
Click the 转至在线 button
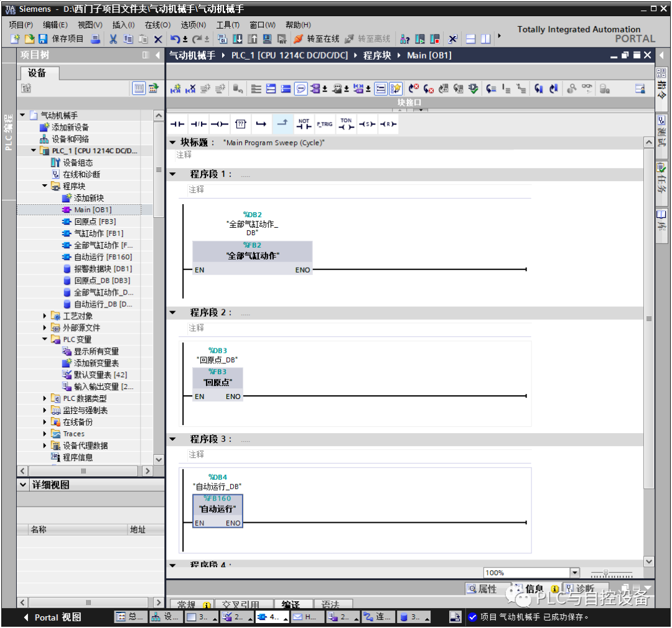point(317,39)
